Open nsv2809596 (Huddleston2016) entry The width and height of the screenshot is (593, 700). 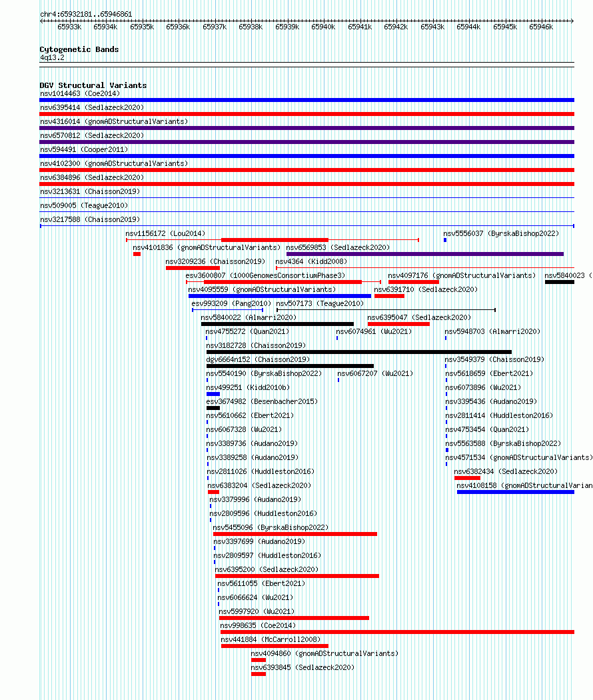click(x=263, y=513)
